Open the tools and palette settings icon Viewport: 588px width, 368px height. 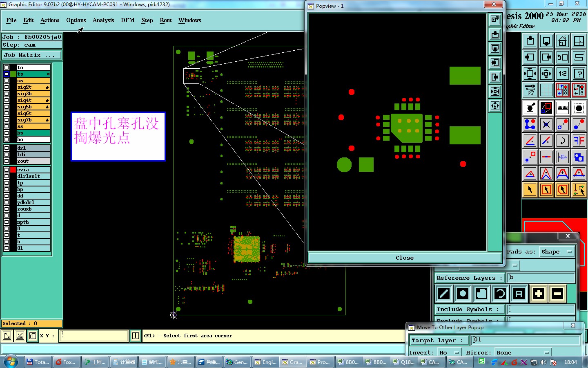[530, 90]
